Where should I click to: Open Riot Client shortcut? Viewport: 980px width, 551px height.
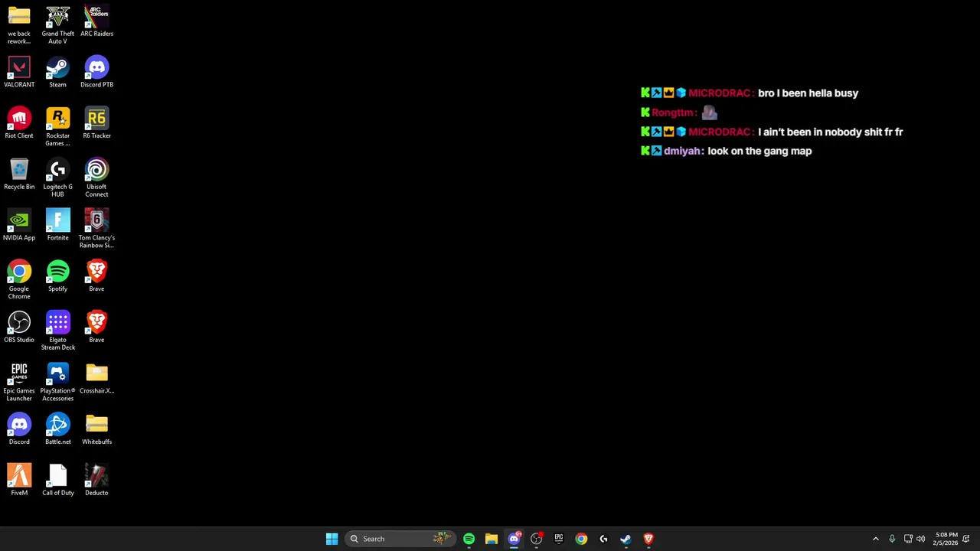(x=19, y=123)
